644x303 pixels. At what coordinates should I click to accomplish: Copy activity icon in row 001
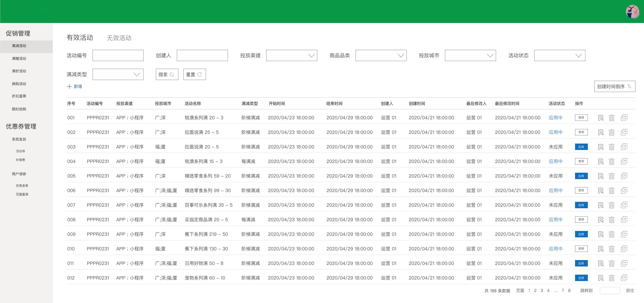pyautogui.click(x=624, y=118)
